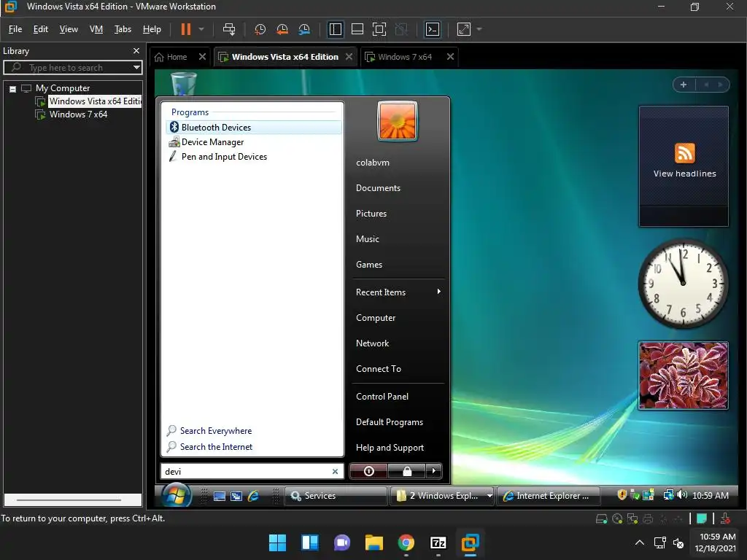Toggle the thumbnail bar view button
The image size is (747, 560).
[357, 29]
